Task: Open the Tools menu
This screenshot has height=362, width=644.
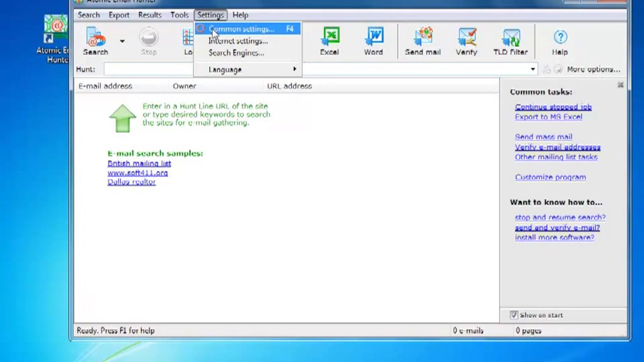Action: [x=179, y=15]
